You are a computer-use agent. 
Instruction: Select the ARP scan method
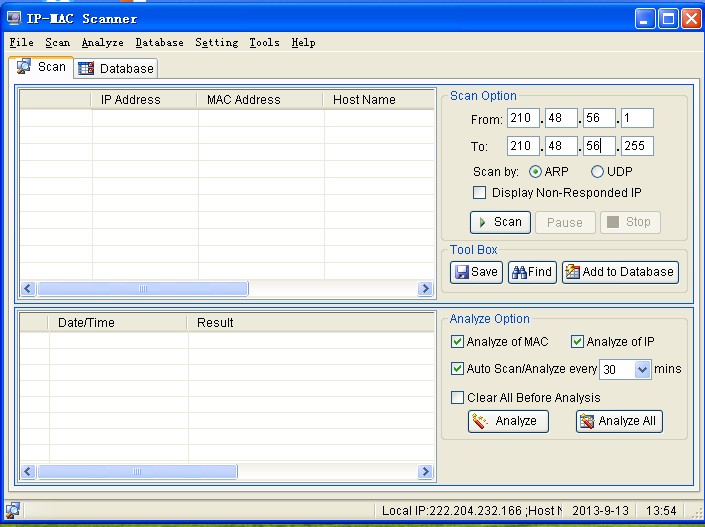pyautogui.click(x=535, y=172)
